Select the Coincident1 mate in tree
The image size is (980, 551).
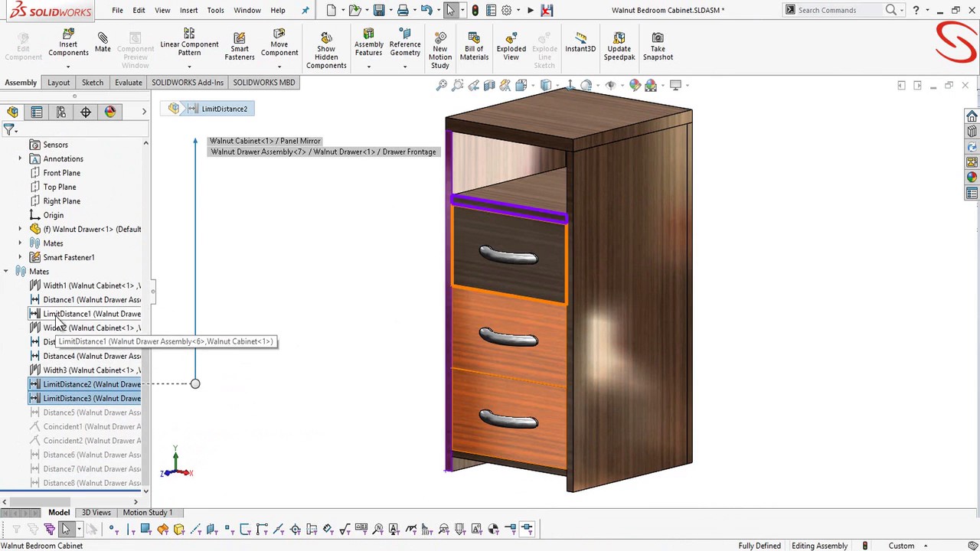coord(85,427)
